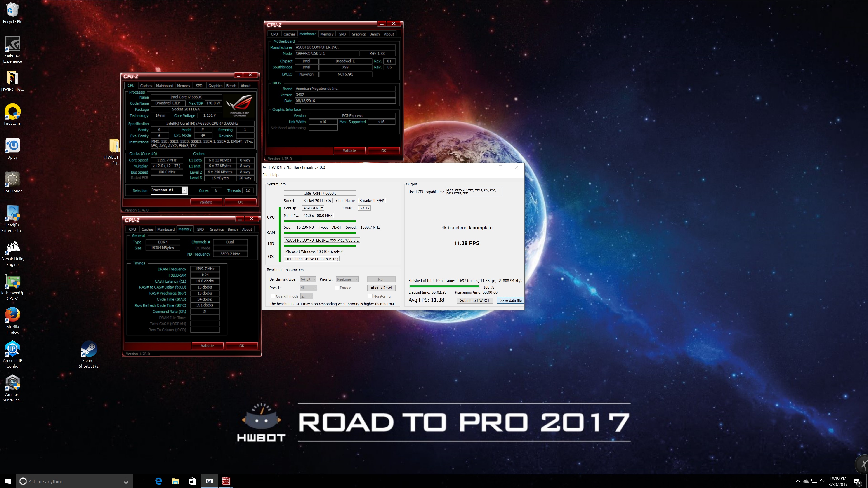Open the Recycle Bin desktop icon
This screenshot has height=488, width=868.
coord(12,13)
